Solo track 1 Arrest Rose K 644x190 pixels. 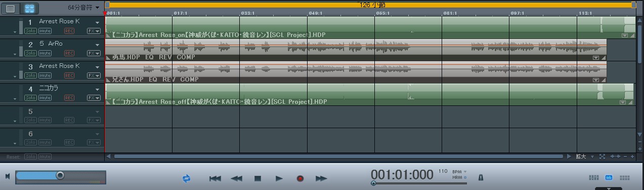pos(31,31)
